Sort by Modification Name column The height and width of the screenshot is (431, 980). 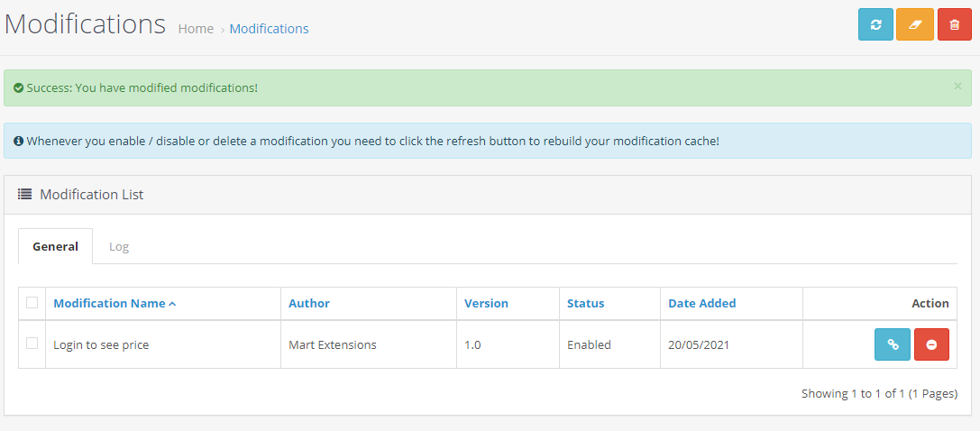click(x=109, y=303)
